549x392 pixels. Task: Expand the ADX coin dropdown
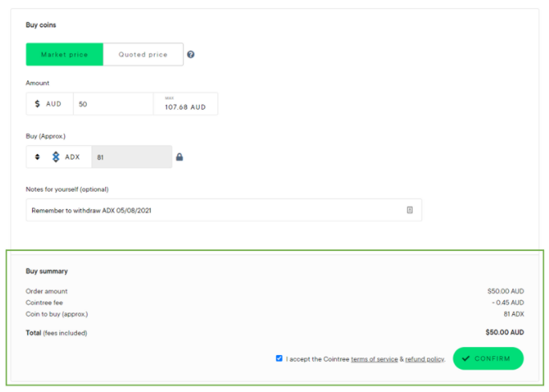tap(59, 156)
